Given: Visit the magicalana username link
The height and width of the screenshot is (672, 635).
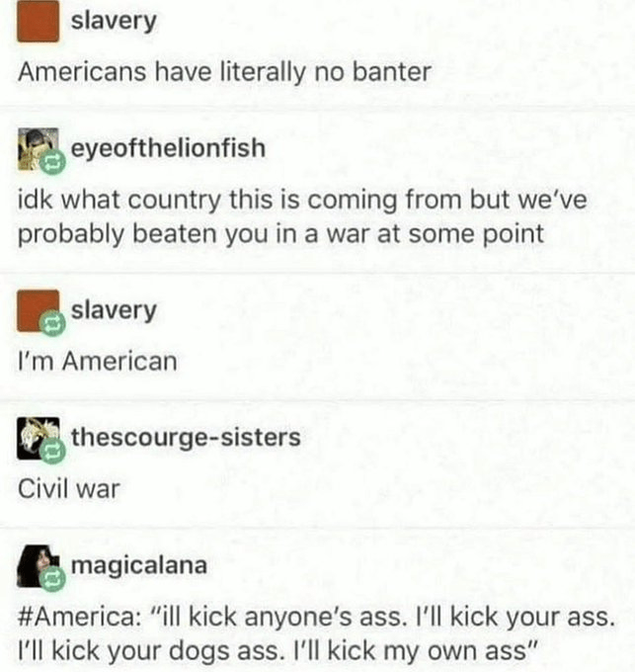Looking at the screenshot, I should coord(138,565).
